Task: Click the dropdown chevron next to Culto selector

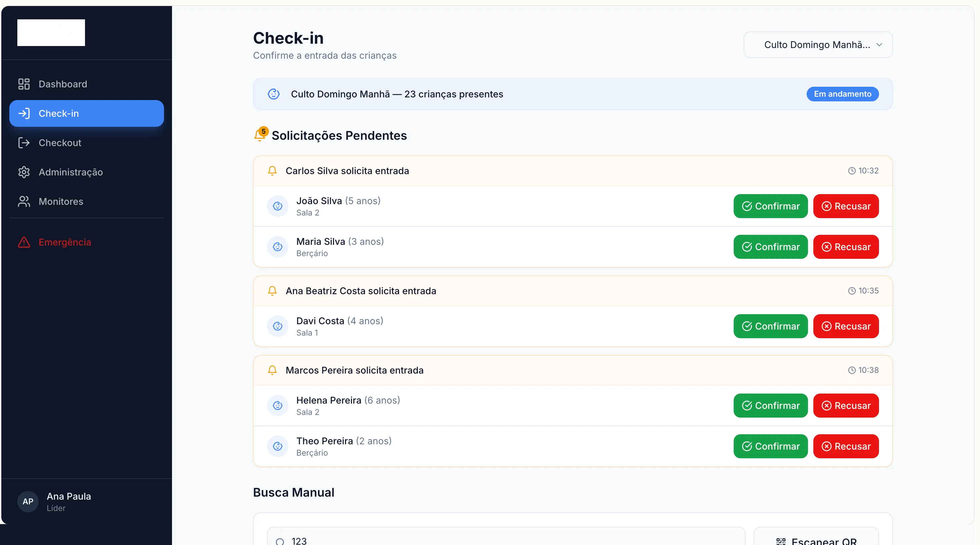Action: (879, 45)
